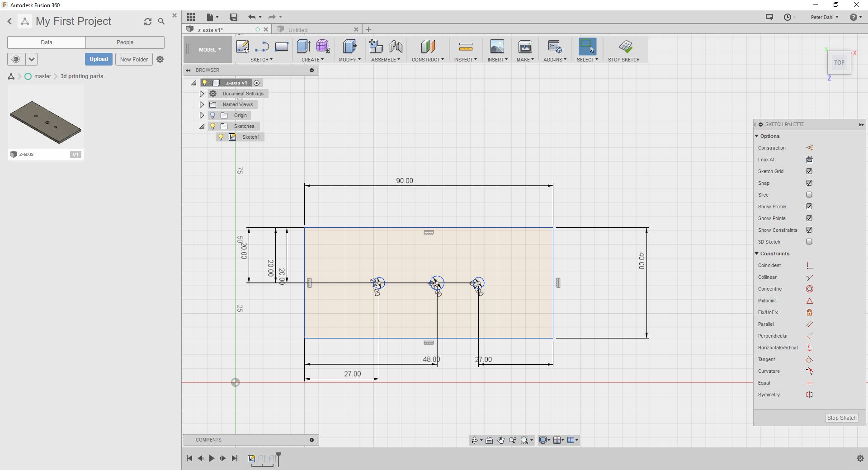The width and height of the screenshot is (868, 470).
Task: Expand the Origin folder
Action: 202,115
